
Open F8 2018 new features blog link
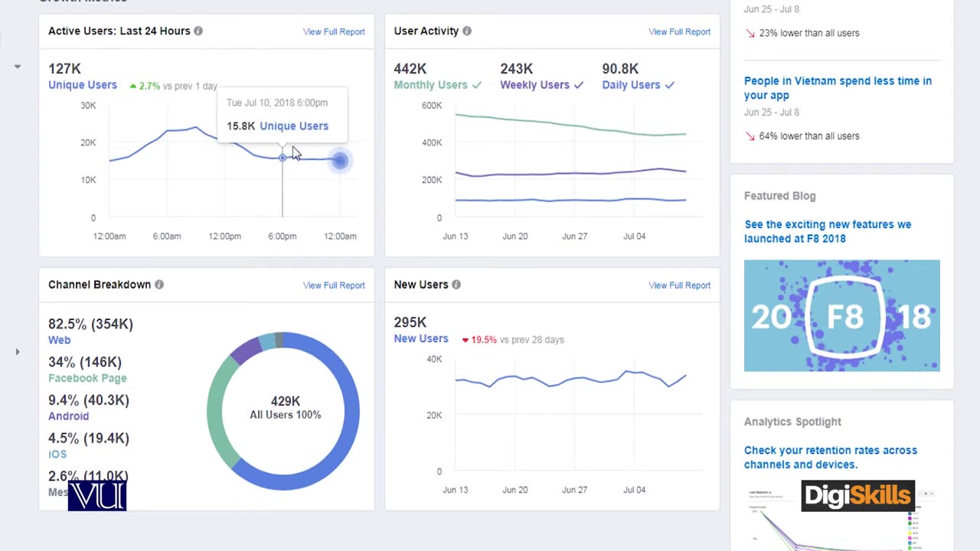[828, 231]
